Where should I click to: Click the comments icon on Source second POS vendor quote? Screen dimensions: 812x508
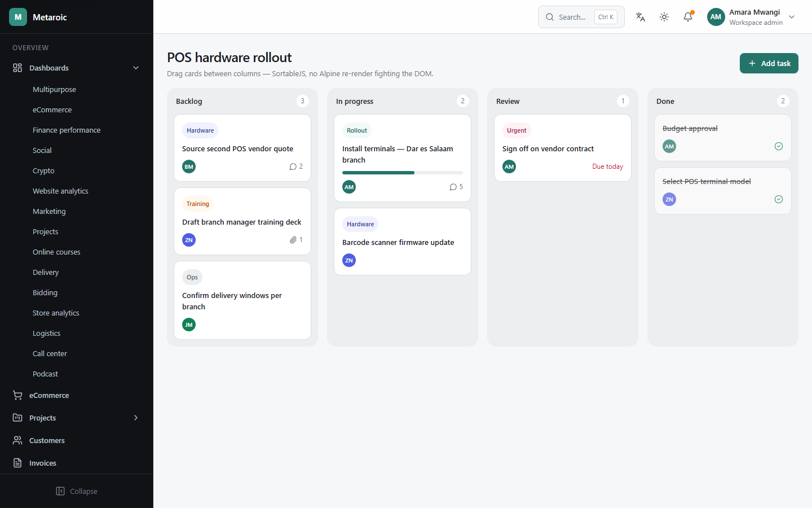(x=293, y=167)
